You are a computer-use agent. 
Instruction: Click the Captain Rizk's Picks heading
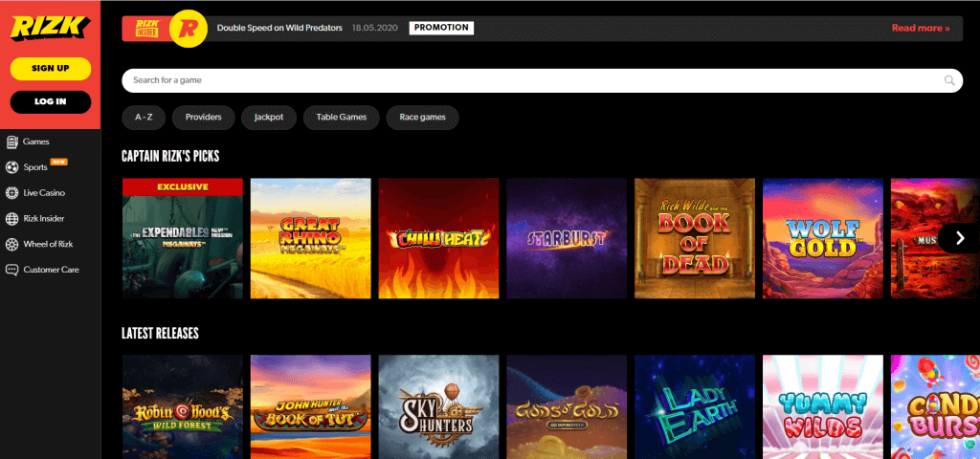pos(170,156)
